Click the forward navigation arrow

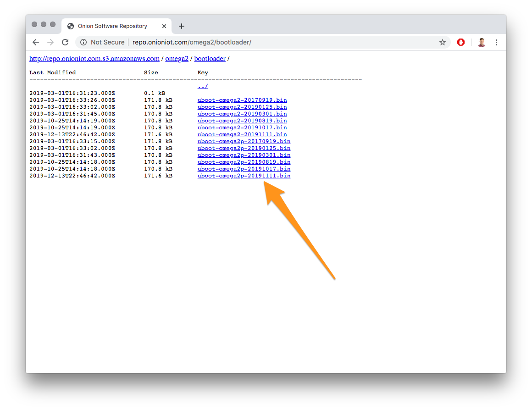point(50,43)
